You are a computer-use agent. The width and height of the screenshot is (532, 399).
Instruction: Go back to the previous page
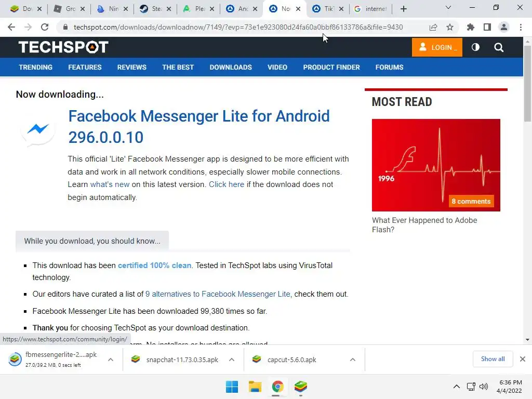pos(11,27)
